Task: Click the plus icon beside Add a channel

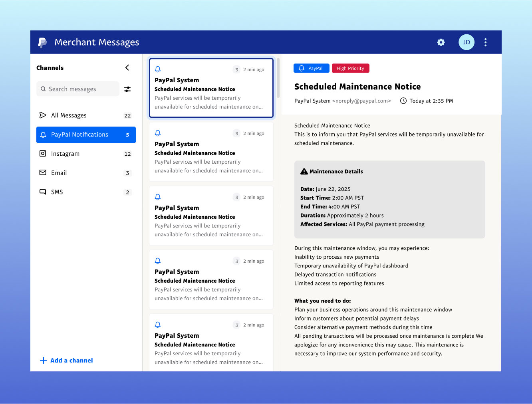Action: 43,360
